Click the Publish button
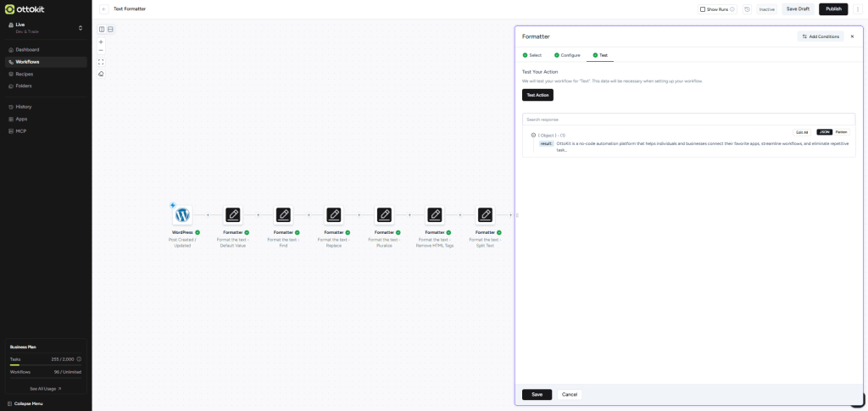Screen dimensions: 868x411 coord(832,9)
